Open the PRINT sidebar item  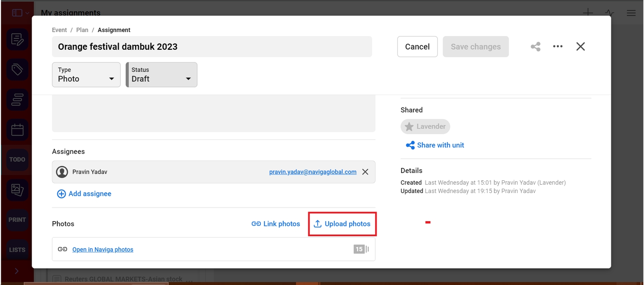pyautogui.click(x=17, y=219)
